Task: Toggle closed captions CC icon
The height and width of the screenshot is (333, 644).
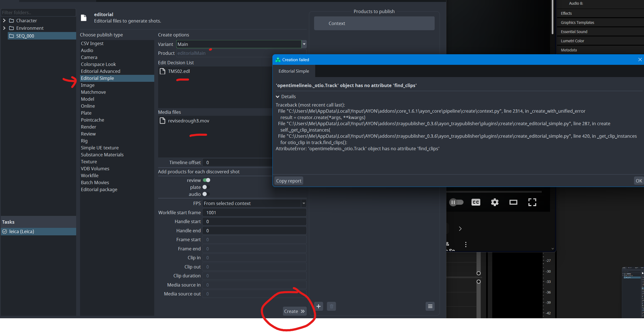Action: (x=476, y=202)
